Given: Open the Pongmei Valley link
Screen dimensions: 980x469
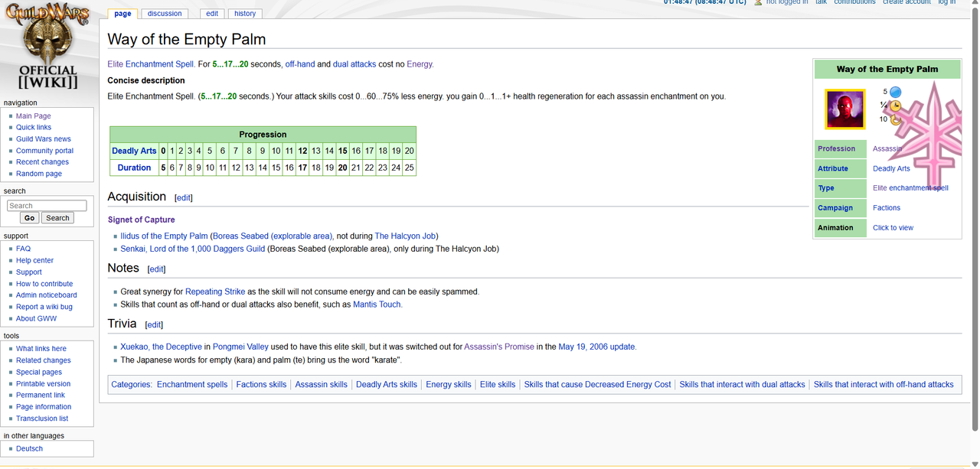Looking at the screenshot, I should 240,347.
